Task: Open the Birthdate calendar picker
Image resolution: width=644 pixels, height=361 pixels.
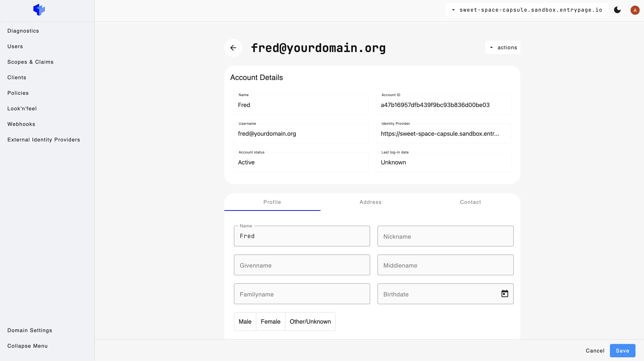Action: tap(505, 293)
